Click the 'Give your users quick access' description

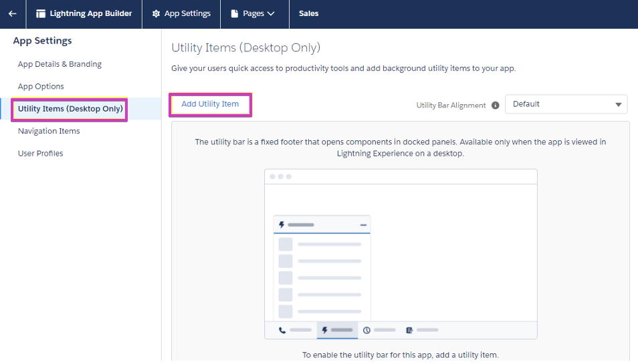tap(344, 68)
